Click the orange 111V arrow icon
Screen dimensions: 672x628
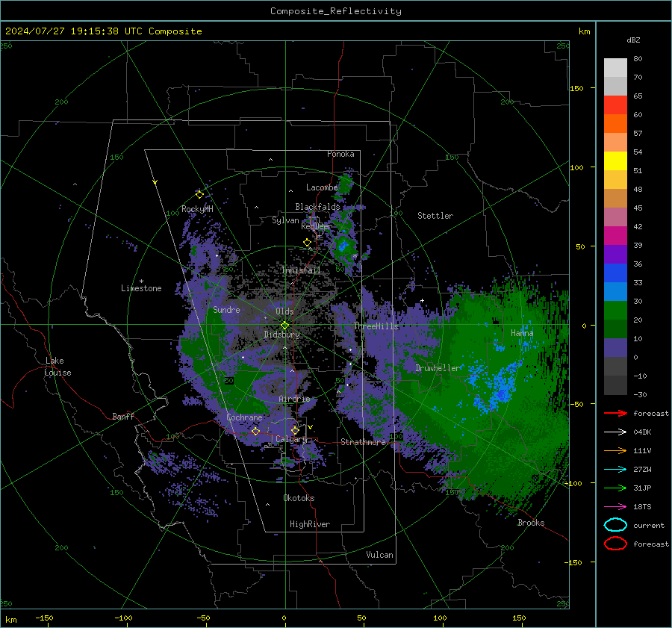[615, 450]
